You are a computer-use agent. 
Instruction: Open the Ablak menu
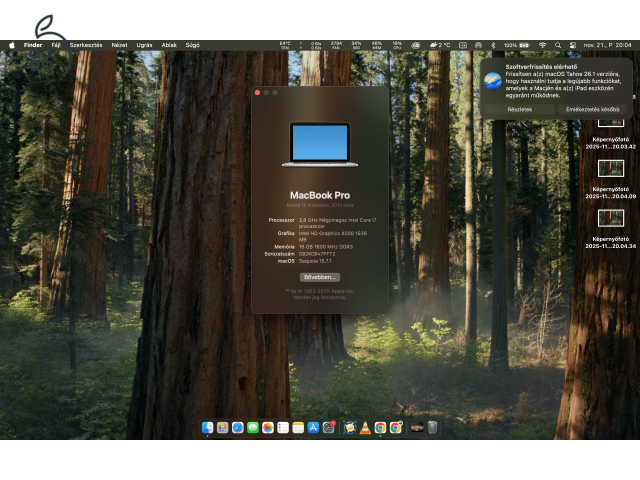(x=169, y=45)
